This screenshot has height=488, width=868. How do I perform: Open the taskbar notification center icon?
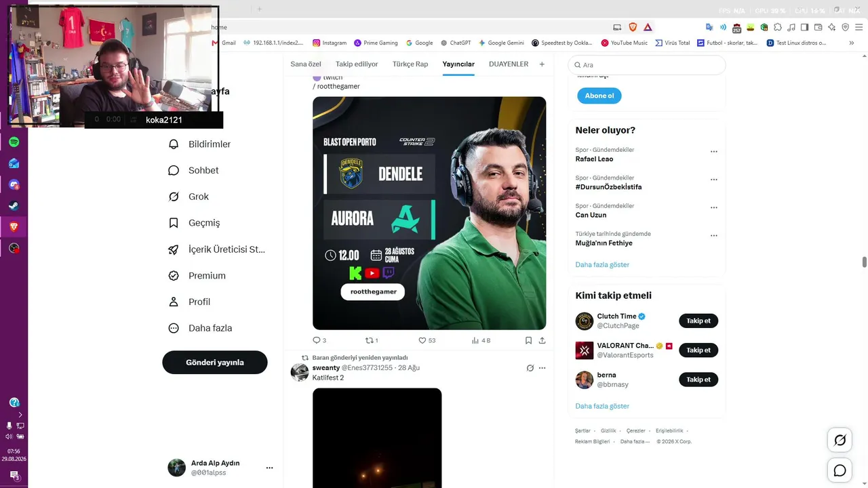[14, 476]
